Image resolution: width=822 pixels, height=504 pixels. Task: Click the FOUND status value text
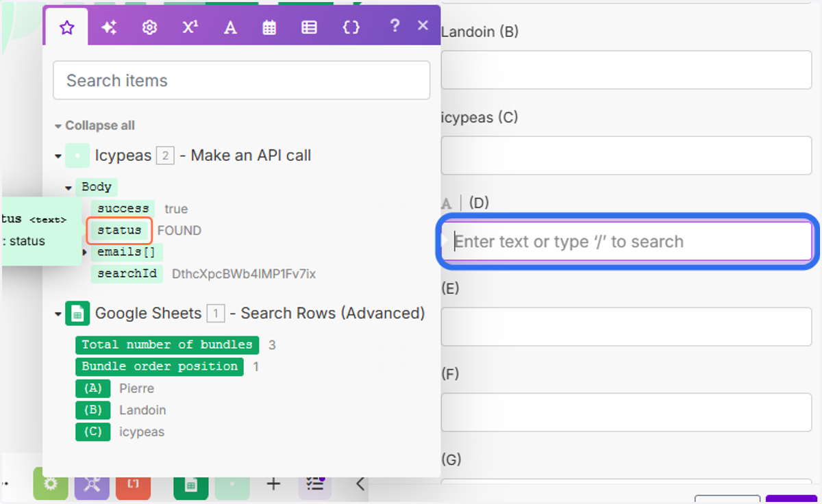179,231
